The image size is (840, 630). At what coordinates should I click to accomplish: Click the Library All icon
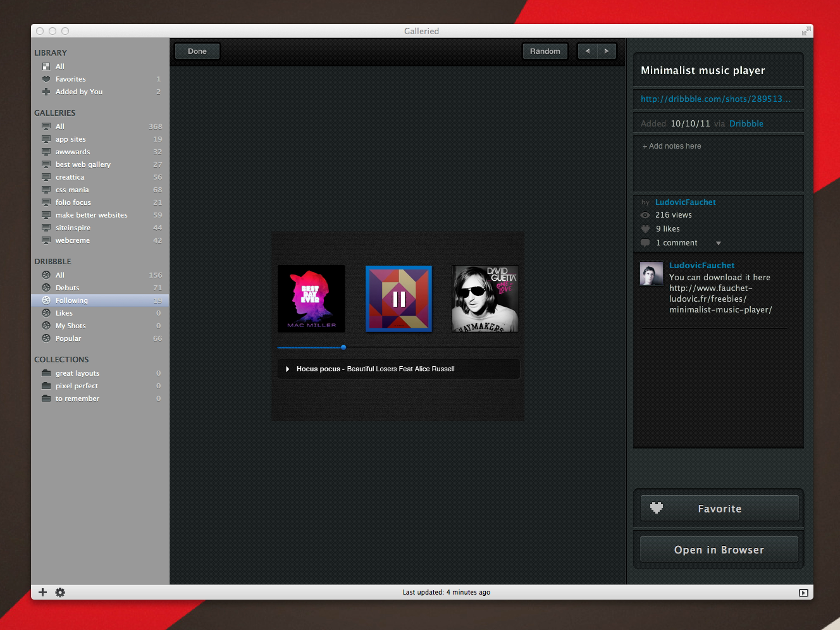click(46, 66)
